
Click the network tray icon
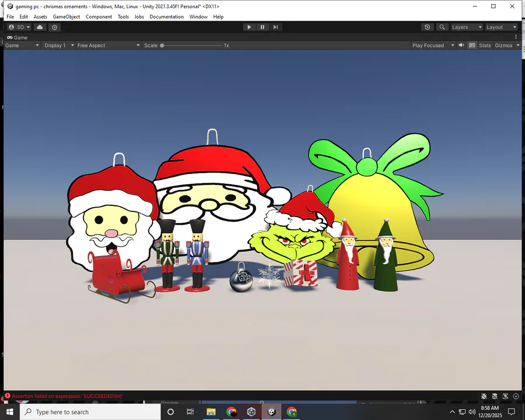click(x=462, y=412)
